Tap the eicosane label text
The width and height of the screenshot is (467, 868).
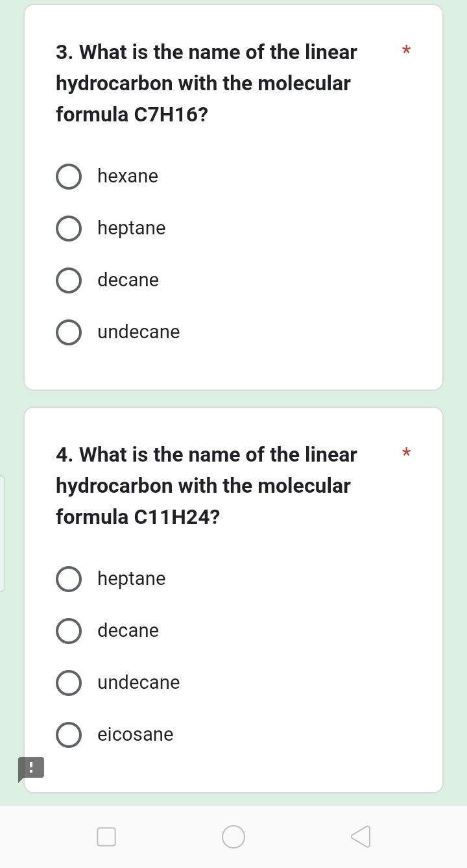[136, 735]
